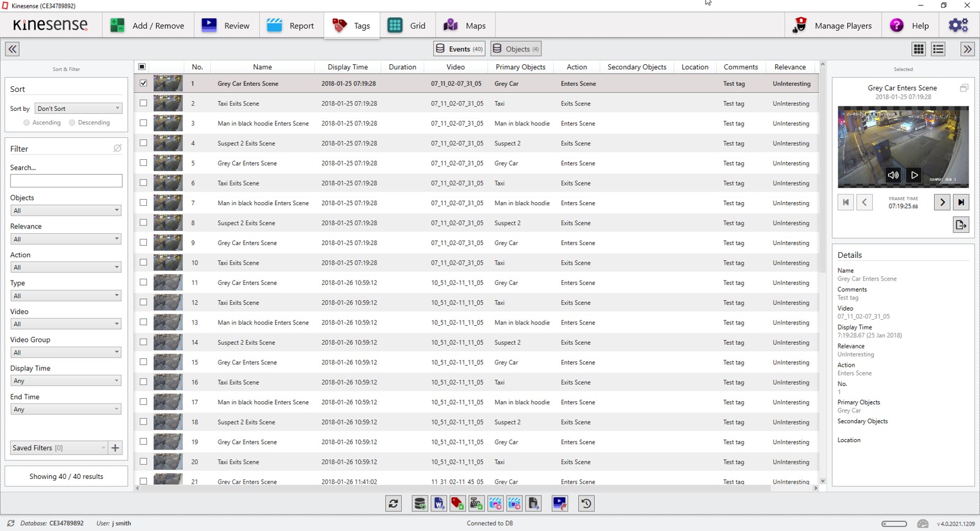This screenshot has width=980, height=531.
Task: Collapse the left Sort & Filter panel
Action: [12, 49]
